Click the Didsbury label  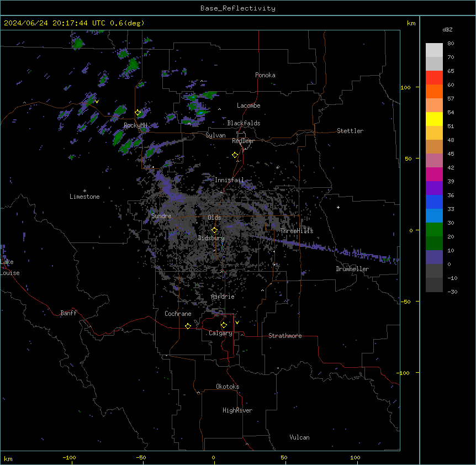coord(211,238)
